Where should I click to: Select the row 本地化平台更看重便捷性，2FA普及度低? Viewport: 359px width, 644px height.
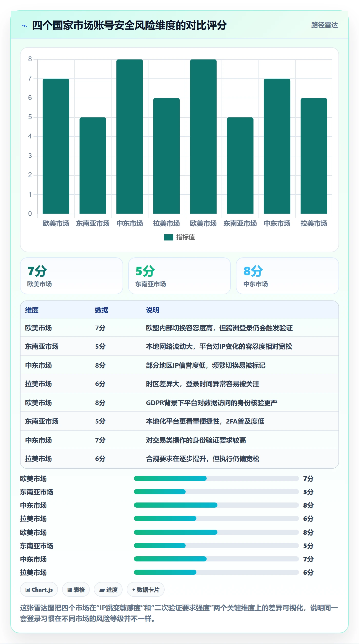(180, 421)
